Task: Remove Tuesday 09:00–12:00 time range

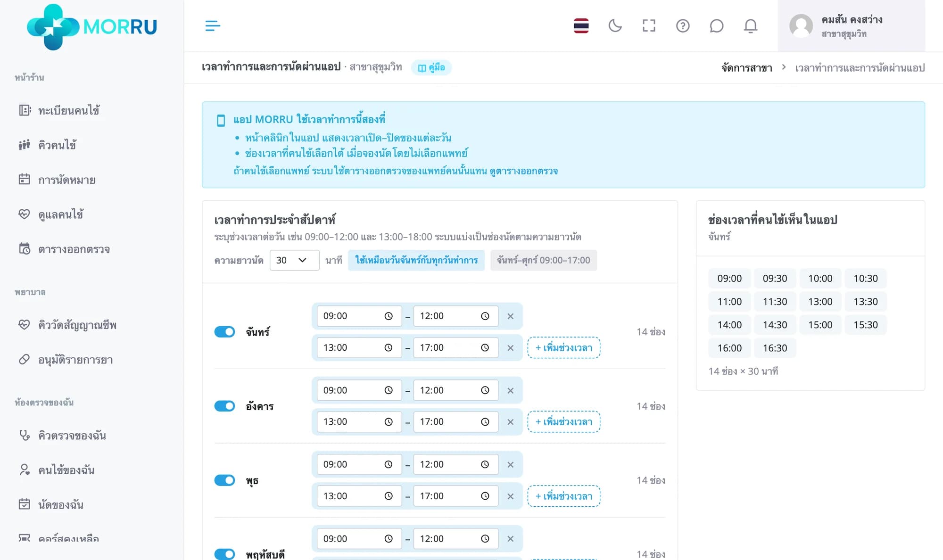Action: [510, 390]
